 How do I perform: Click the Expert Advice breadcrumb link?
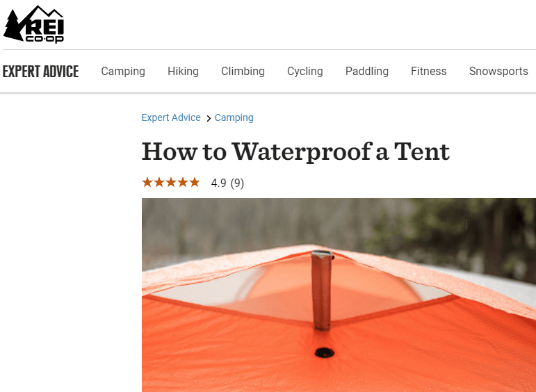coord(171,118)
